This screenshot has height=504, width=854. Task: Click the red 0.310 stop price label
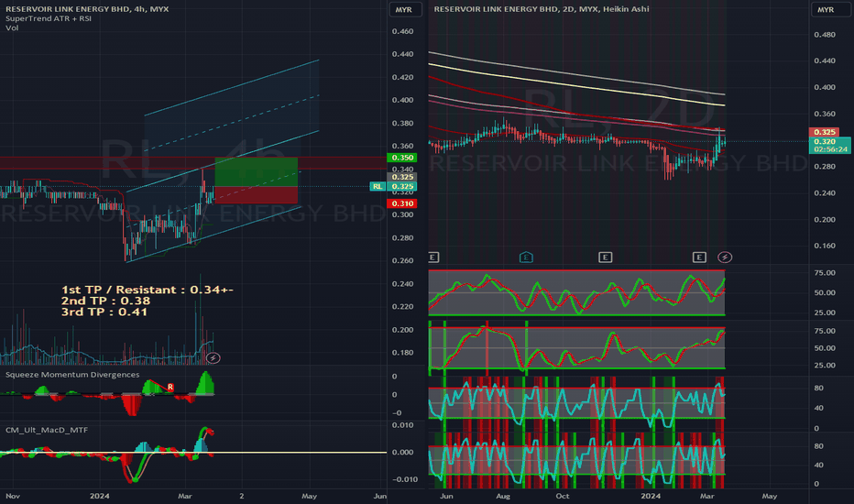402,203
